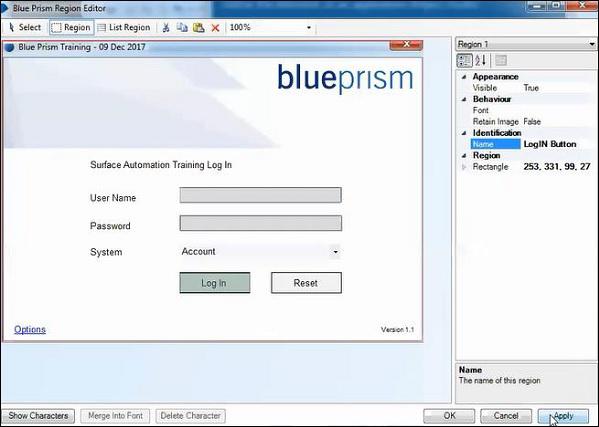Paste region from clipboard

[x=199, y=27]
